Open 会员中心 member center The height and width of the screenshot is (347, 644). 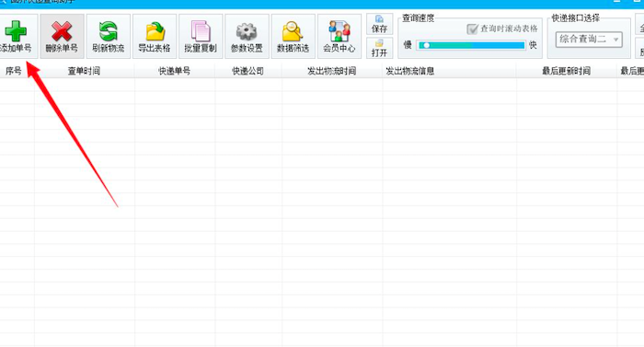click(x=339, y=36)
